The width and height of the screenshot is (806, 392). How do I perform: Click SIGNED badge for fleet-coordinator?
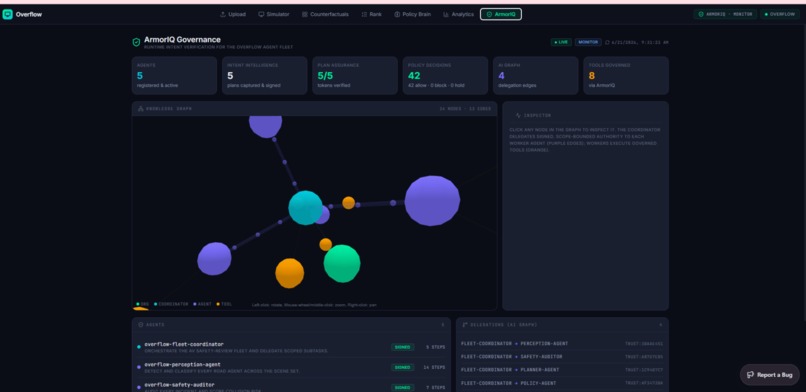pos(402,347)
